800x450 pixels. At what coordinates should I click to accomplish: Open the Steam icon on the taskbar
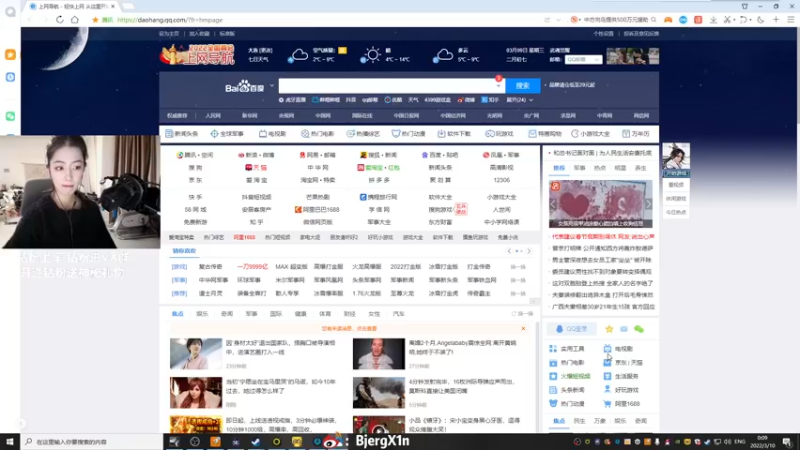tap(256, 441)
